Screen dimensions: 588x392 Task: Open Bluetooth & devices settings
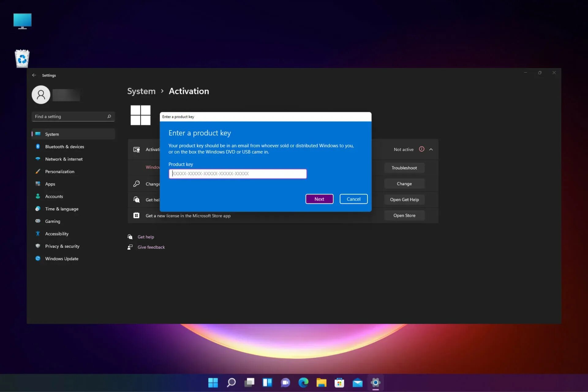click(x=64, y=147)
